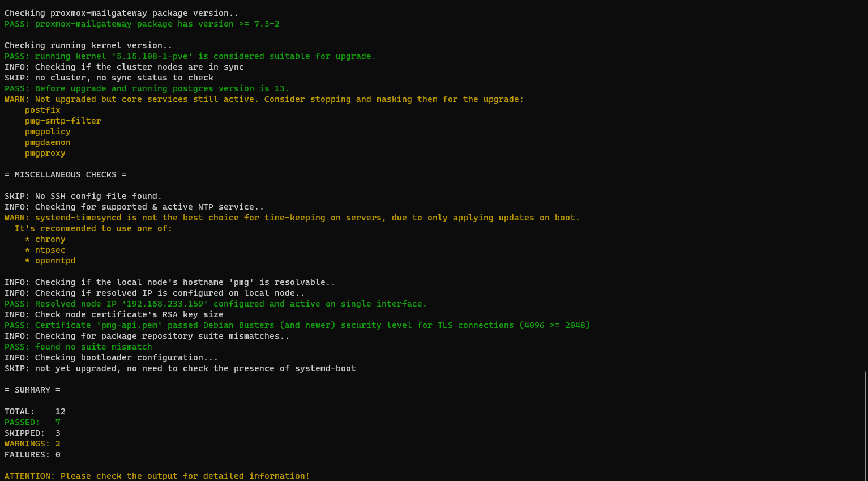868x481 pixels.
Task: Click INFO line about package repository suite mismatches
Action: [x=147, y=336]
